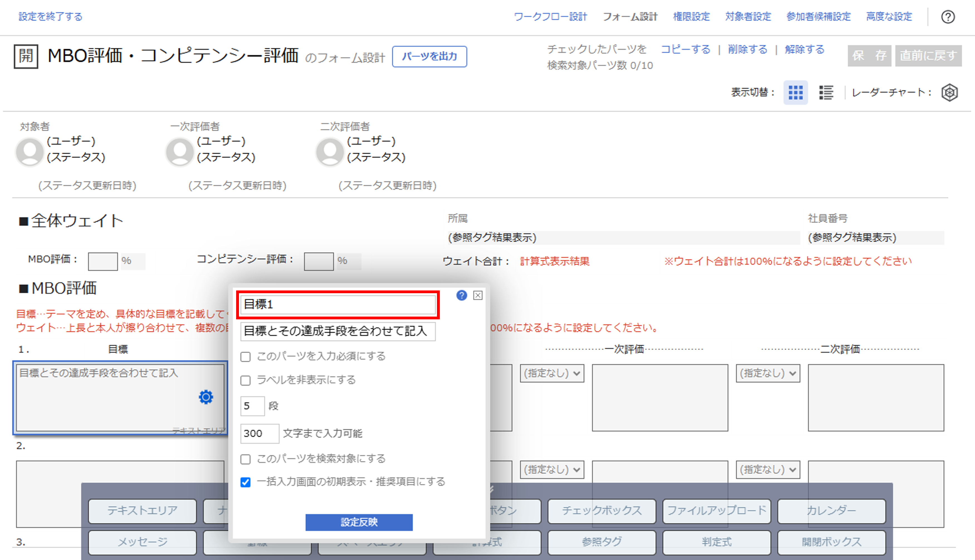Click the パーツを出力 button

pos(429,56)
